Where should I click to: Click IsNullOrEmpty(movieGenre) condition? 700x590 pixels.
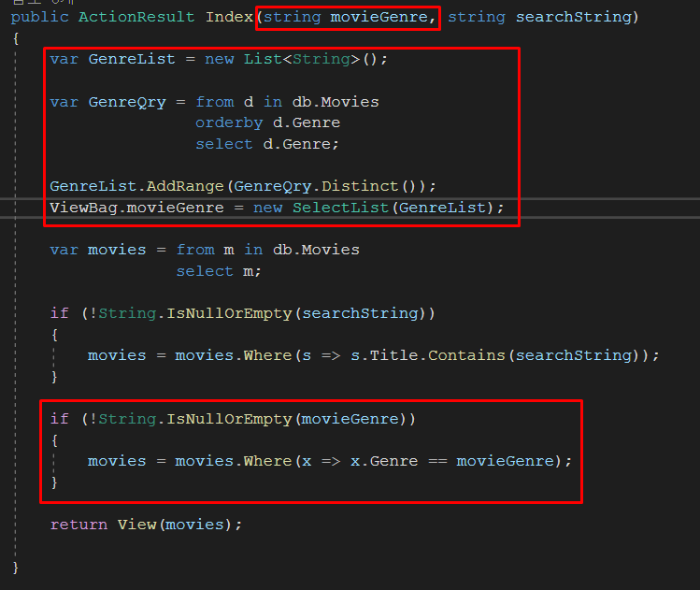(286, 419)
